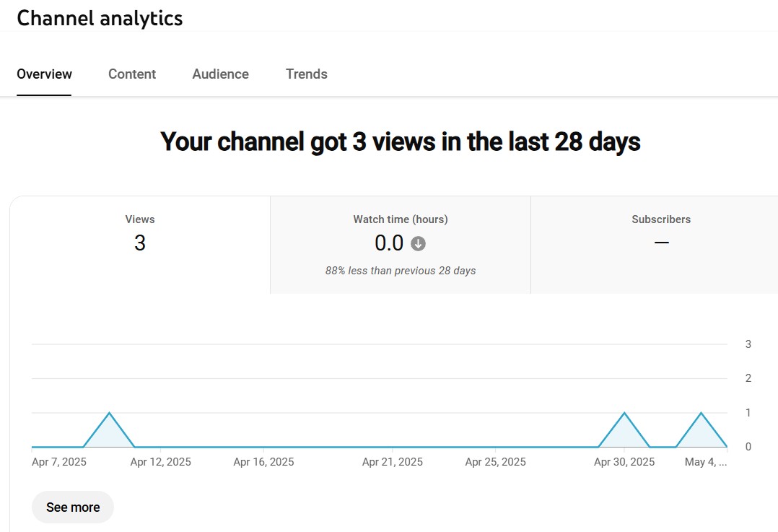This screenshot has height=532, width=778.
Task: Click the "88% less than previous" text
Action: pyautogui.click(x=400, y=271)
